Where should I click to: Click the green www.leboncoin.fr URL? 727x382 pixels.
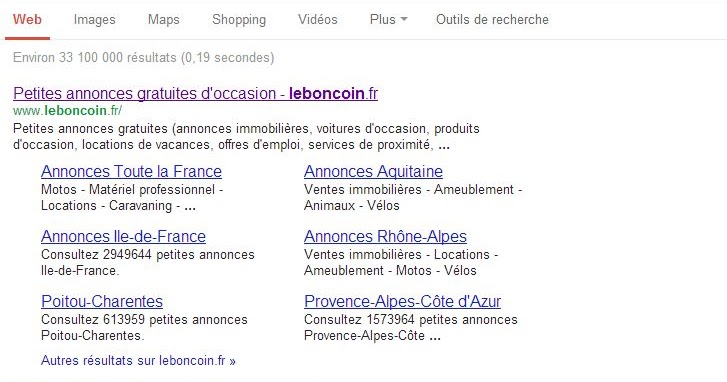coord(68,110)
